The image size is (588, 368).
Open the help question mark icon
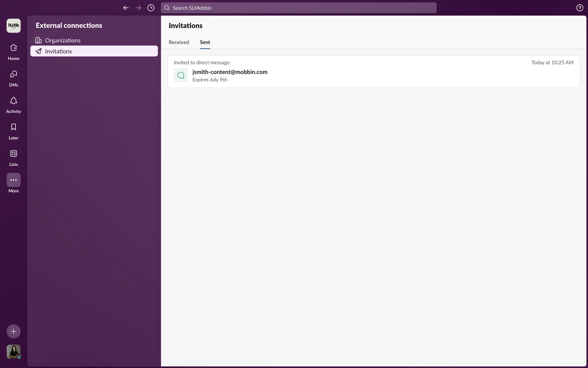[579, 8]
